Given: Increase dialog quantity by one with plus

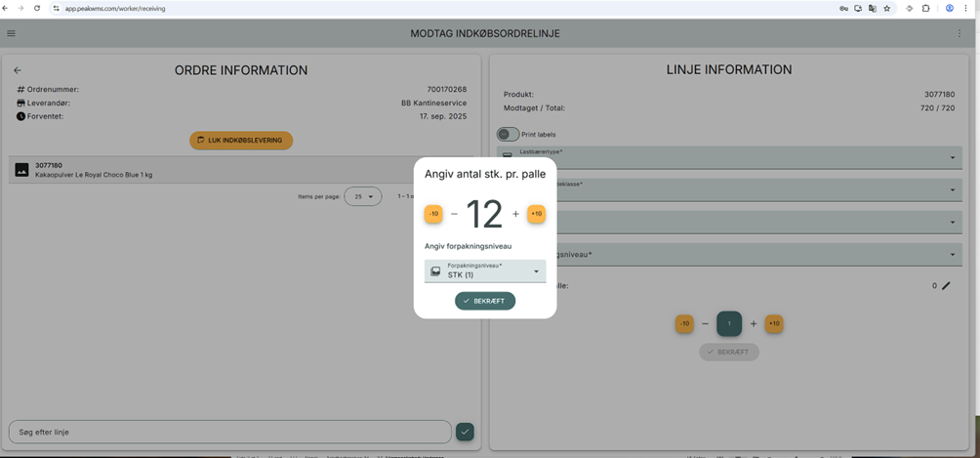Looking at the screenshot, I should 515,214.
